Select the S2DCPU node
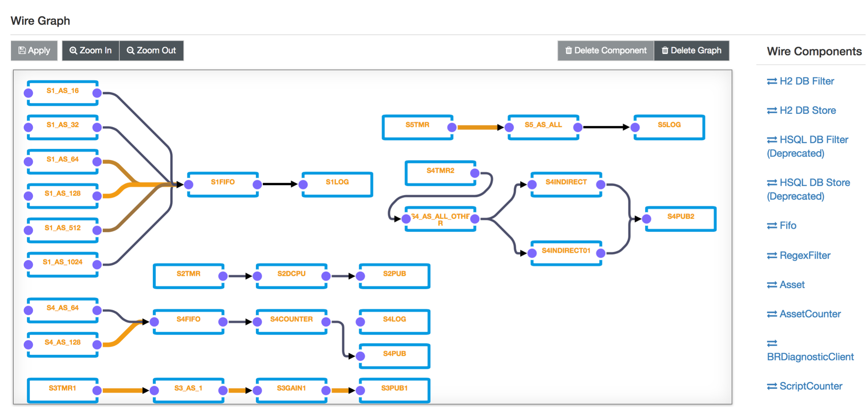Screen dimensions: 868x409 point(292,276)
